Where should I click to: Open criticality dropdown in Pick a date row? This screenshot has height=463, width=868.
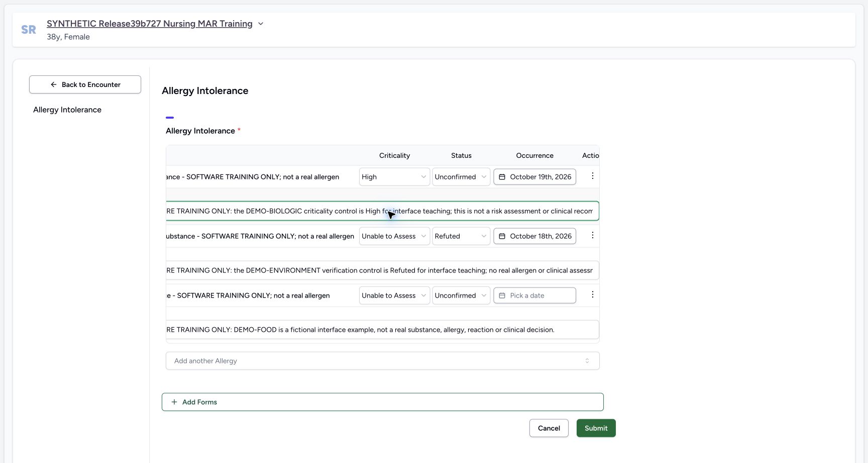(394, 296)
